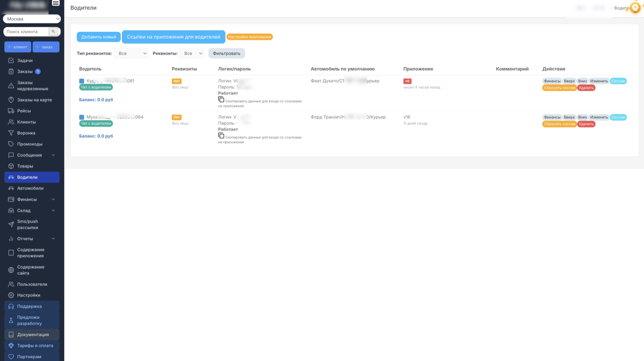644x361 pixels.
Task: Click the user avatar icon at top right
Action: click(635, 8)
